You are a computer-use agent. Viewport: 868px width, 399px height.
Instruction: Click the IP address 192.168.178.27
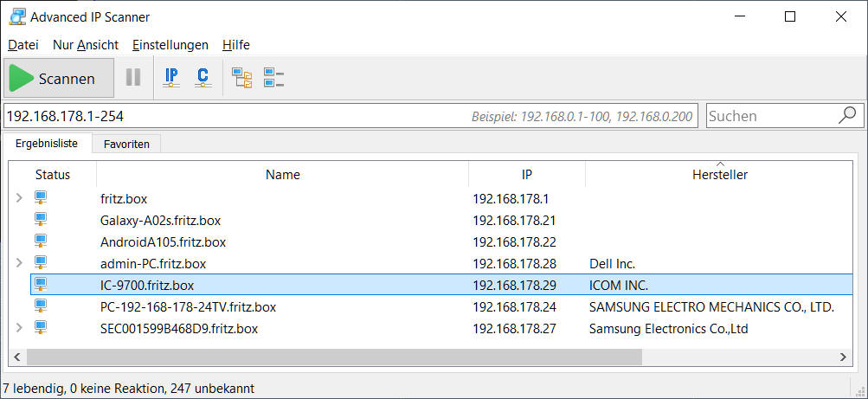(x=514, y=328)
